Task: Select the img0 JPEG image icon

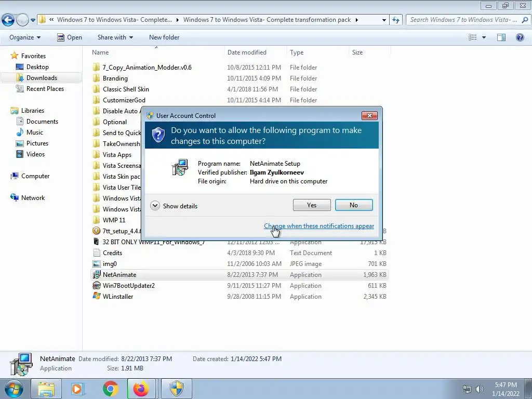Action: pos(96,263)
